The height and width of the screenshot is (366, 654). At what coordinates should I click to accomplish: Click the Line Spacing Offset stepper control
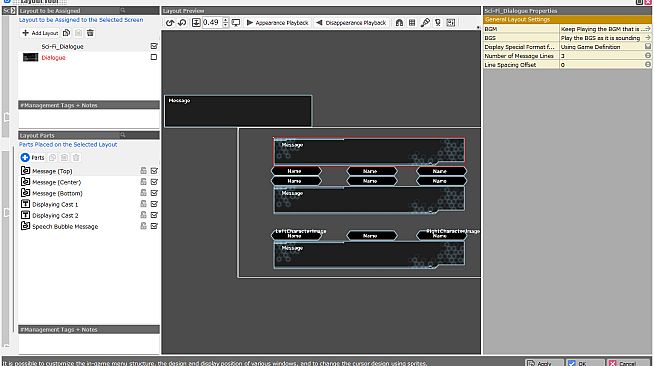pyautogui.click(x=648, y=65)
